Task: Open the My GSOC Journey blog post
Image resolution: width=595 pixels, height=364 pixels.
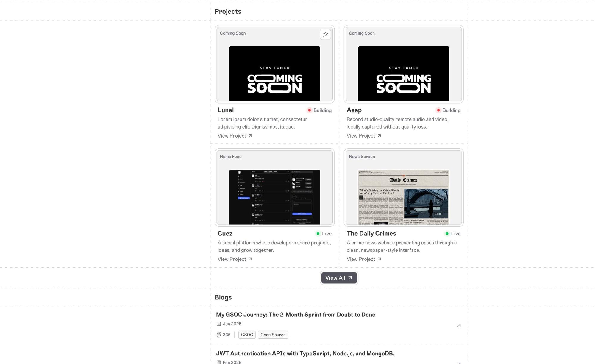Action: point(295,315)
